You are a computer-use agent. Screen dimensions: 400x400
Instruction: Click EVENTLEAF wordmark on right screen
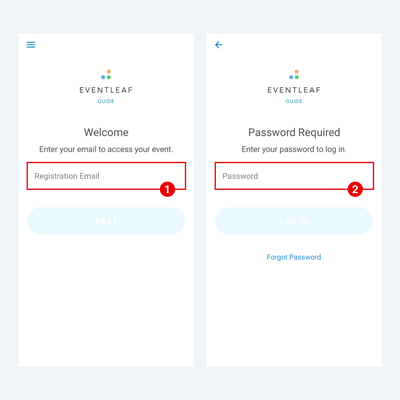pyautogui.click(x=294, y=90)
